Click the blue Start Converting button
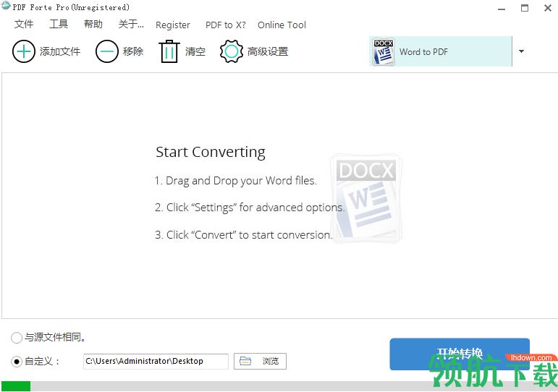 (x=460, y=354)
